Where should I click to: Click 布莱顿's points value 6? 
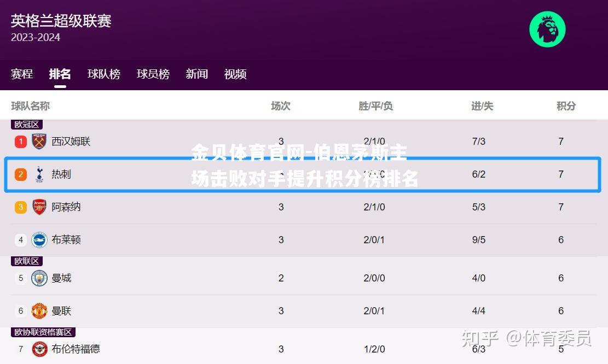(561, 240)
